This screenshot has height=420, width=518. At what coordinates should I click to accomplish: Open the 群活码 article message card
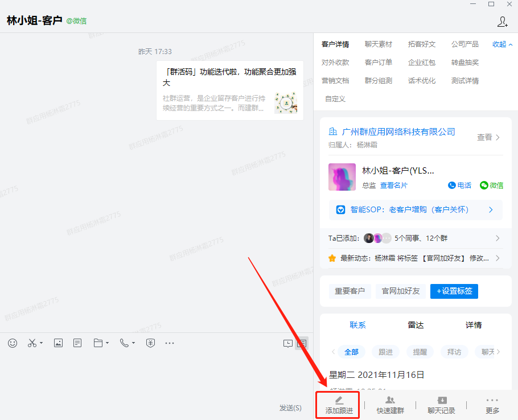click(x=229, y=90)
